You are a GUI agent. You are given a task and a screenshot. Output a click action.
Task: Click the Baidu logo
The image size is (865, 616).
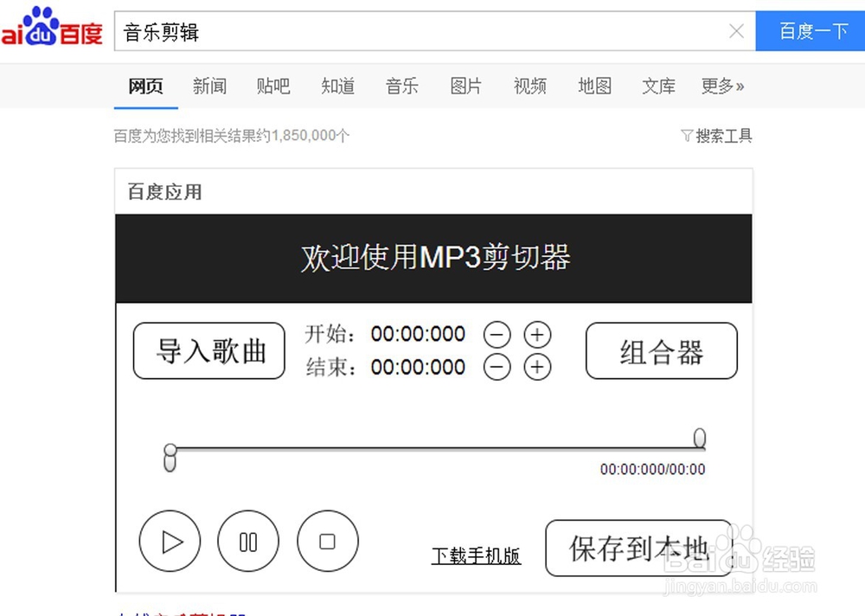coord(52,27)
